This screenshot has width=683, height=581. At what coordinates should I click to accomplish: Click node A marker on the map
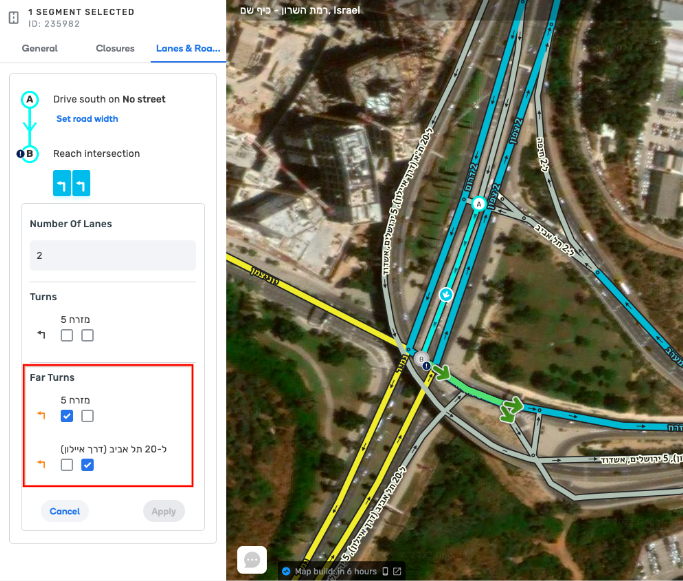click(x=479, y=204)
